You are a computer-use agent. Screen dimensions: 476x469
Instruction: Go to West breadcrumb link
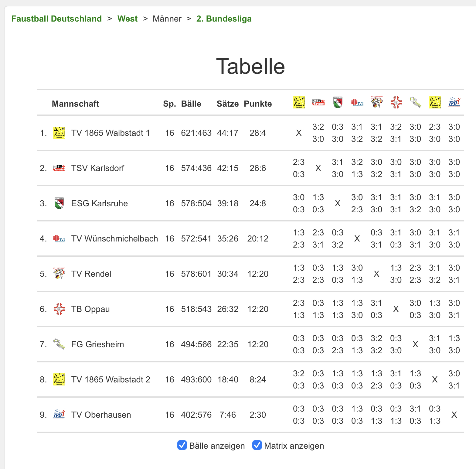(127, 19)
